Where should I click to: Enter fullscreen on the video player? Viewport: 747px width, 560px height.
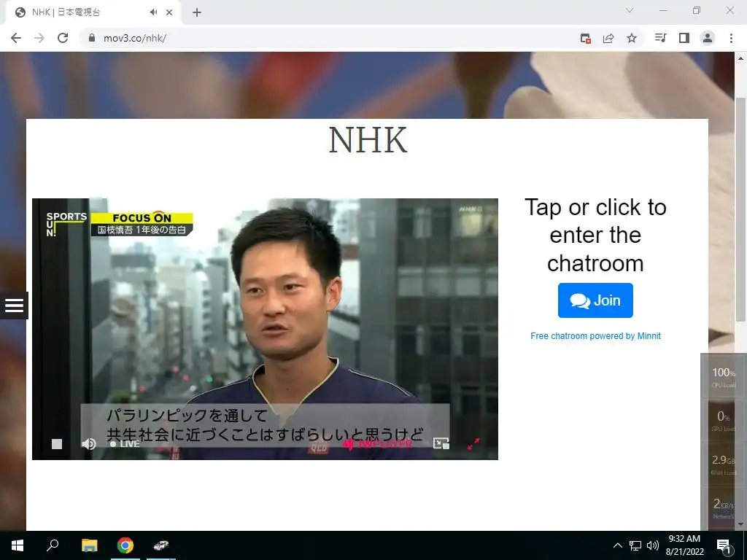pos(473,444)
